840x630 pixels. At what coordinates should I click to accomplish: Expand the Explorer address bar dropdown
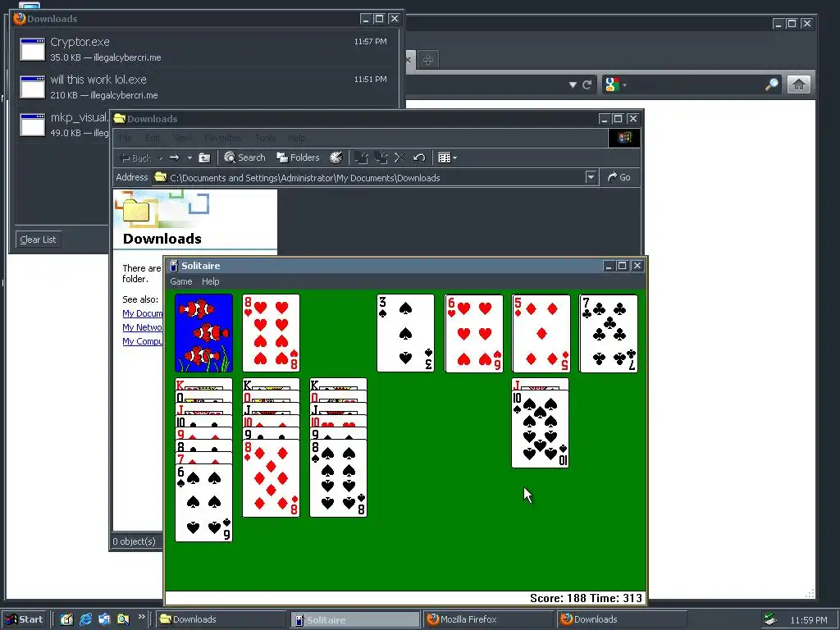[591, 177]
